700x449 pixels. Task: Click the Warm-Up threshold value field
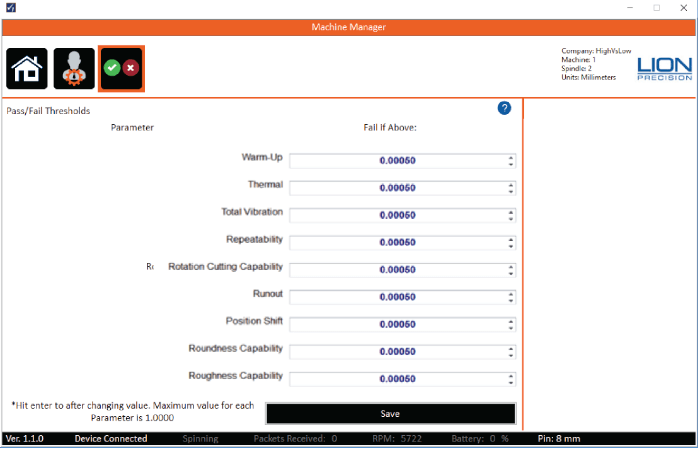402,161
